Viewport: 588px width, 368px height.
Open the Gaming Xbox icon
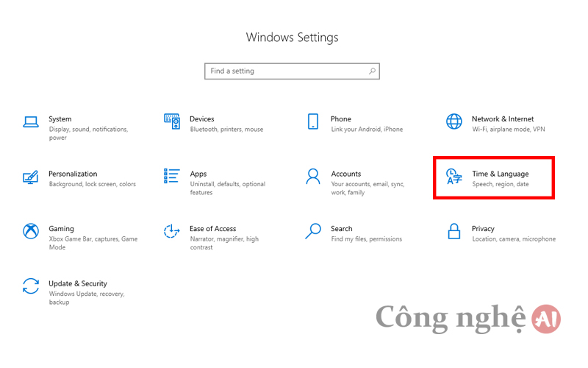[31, 231]
